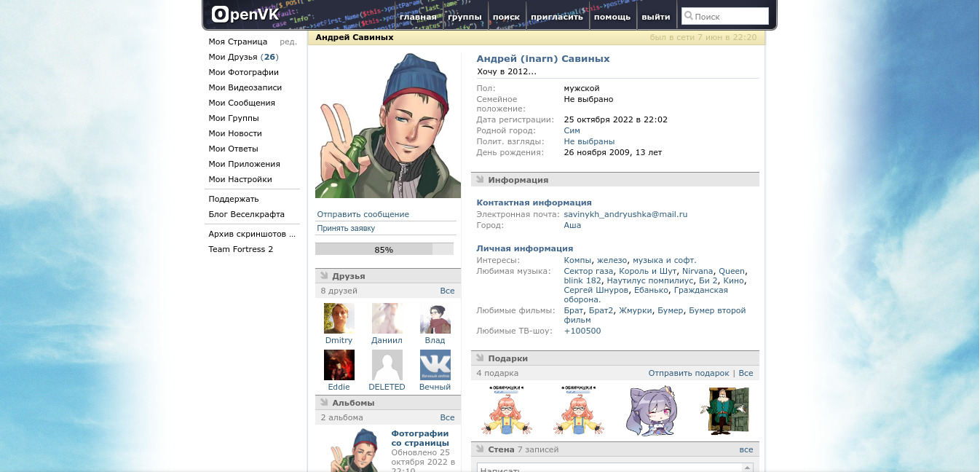Open the DELETED friend's placeholder avatar
This screenshot has width=980, height=472.
point(387,365)
